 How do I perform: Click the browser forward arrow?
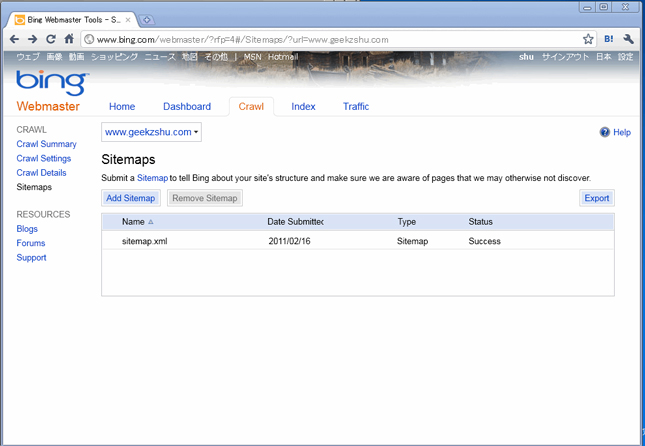32,39
